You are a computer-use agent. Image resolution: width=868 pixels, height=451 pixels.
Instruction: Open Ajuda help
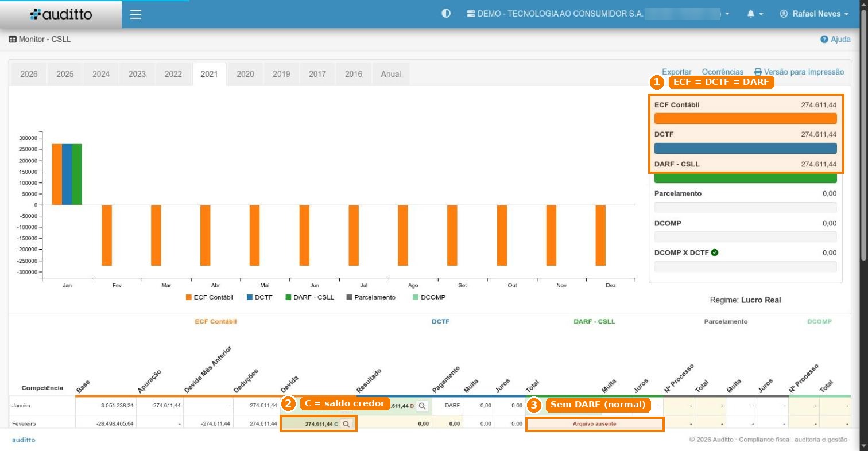(x=836, y=40)
